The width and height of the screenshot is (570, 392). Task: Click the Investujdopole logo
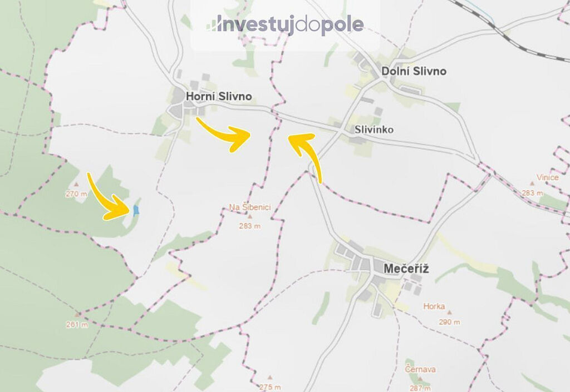285,25
